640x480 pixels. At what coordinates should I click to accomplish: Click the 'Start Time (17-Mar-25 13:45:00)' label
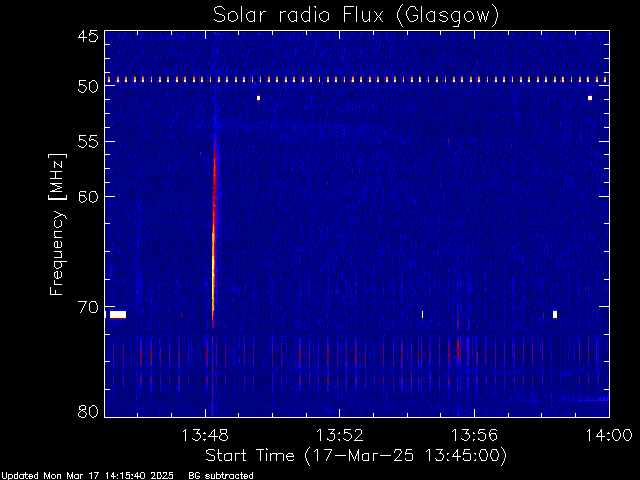point(356,456)
